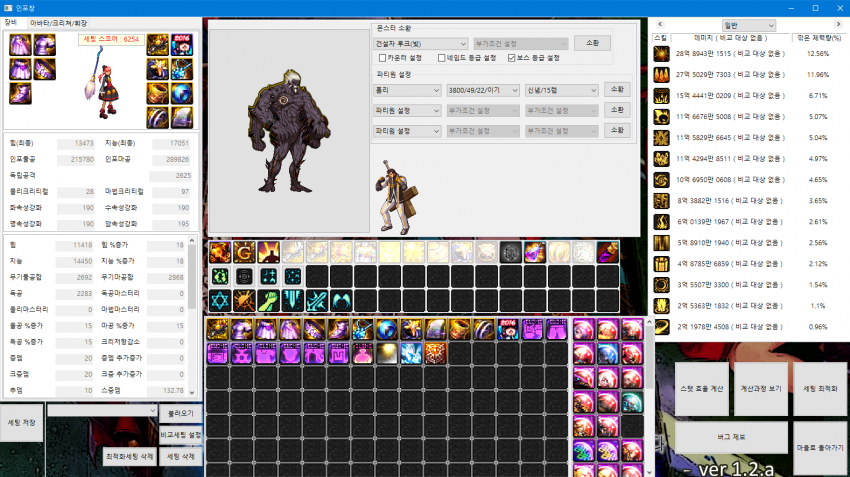Screen dimensions: 850x477
Task: Click the purple skirt armor icon
Action: [x=21, y=69]
